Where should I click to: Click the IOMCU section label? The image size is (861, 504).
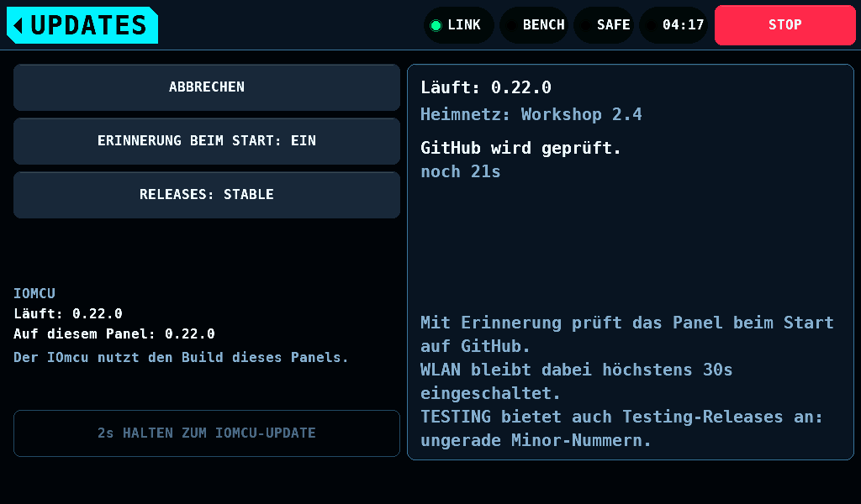(34, 293)
